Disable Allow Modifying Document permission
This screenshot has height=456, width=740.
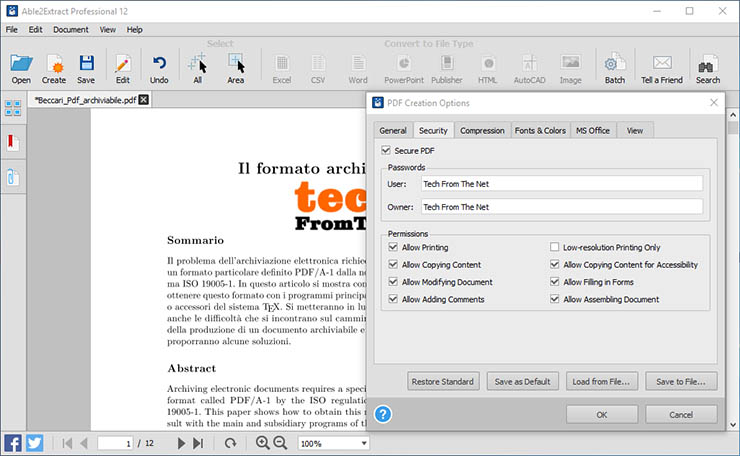click(x=393, y=282)
